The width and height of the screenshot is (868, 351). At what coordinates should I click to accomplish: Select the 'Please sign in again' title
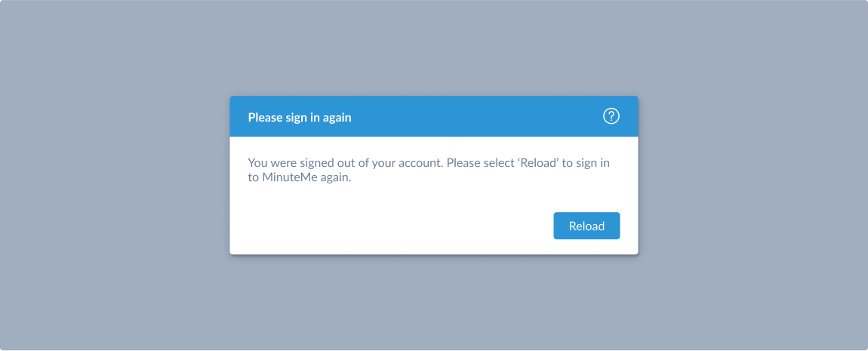coord(300,117)
